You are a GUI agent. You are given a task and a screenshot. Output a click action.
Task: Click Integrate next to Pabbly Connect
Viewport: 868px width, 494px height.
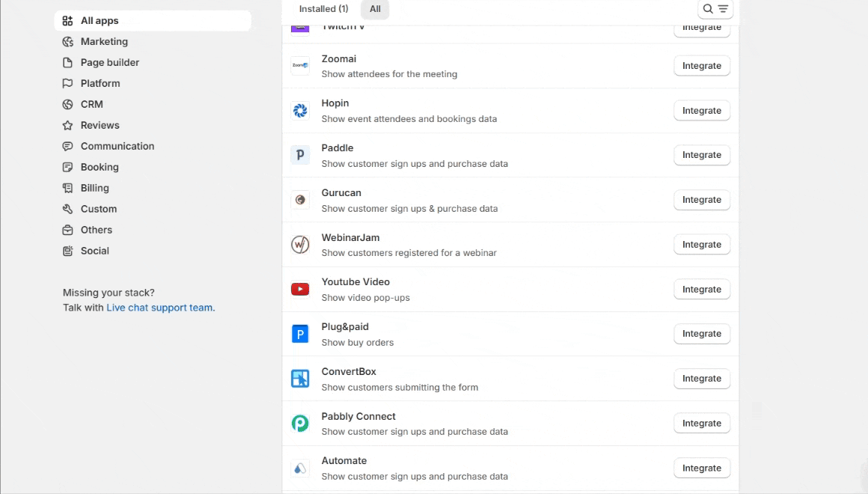701,424
